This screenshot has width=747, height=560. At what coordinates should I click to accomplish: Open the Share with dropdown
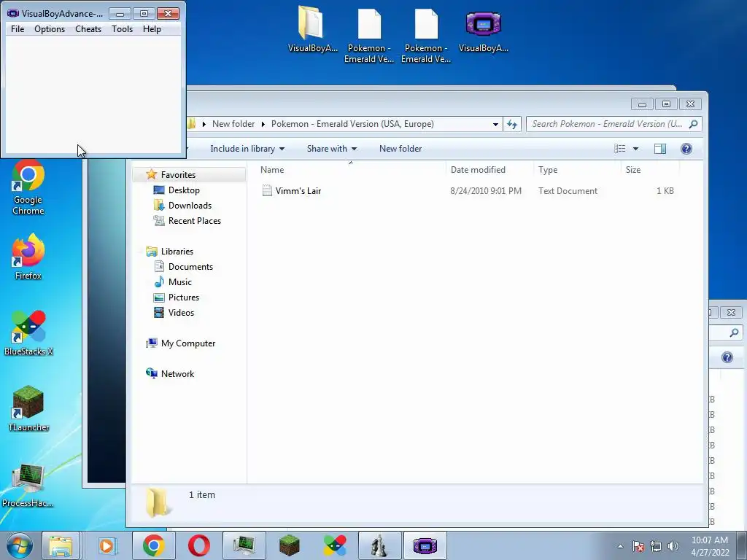coord(332,149)
